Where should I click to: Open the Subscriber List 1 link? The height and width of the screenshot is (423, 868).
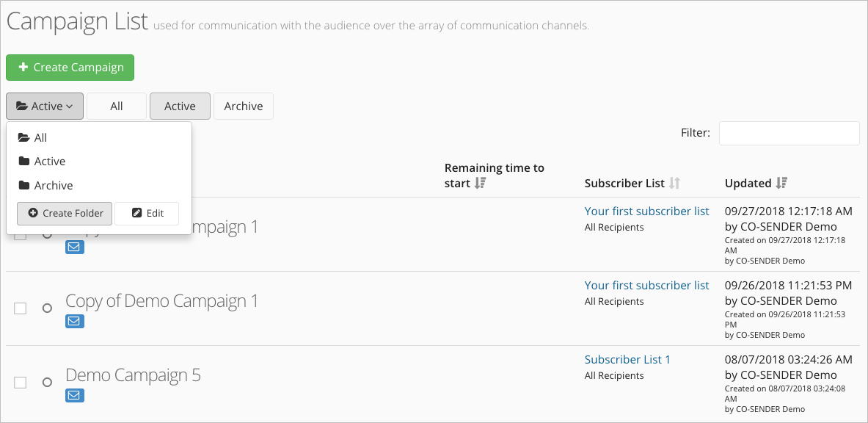pos(627,359)
